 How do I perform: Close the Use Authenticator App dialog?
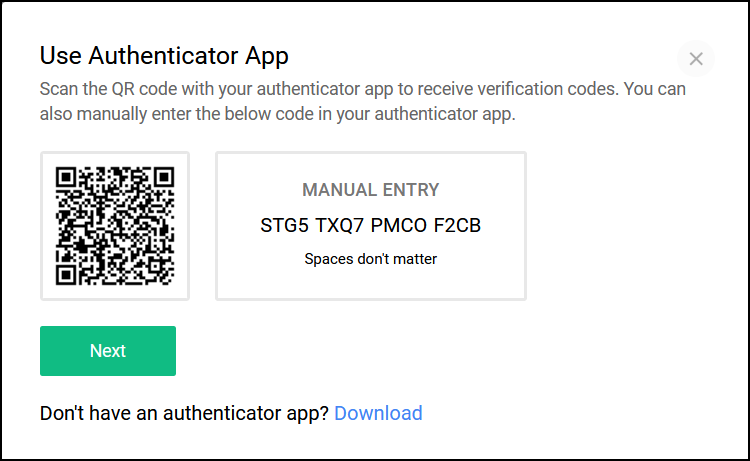(x=695, y=59)
